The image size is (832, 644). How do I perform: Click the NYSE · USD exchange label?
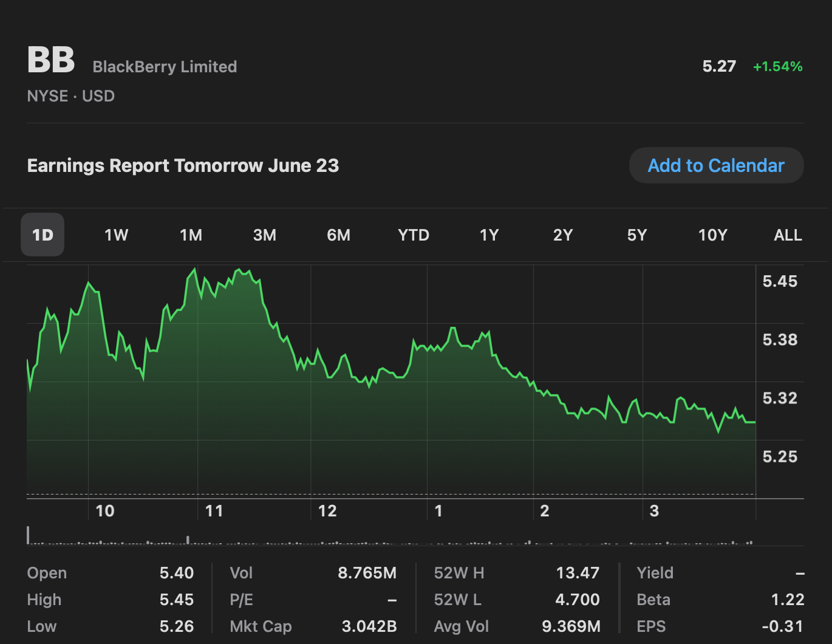71,96
